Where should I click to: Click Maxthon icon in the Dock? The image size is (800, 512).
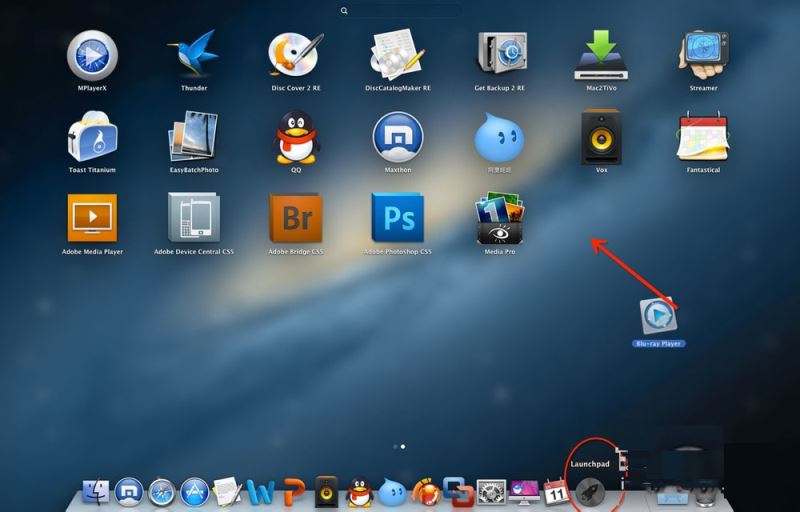pos(129,492)
